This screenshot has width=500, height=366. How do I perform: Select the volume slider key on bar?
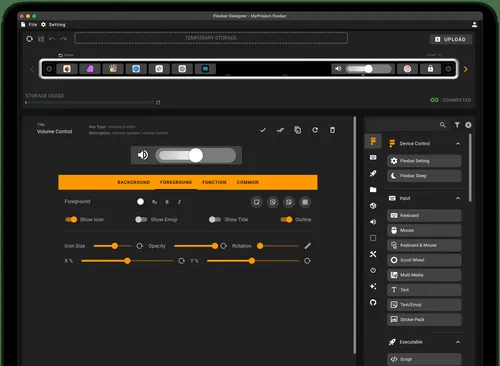(363, 69)
